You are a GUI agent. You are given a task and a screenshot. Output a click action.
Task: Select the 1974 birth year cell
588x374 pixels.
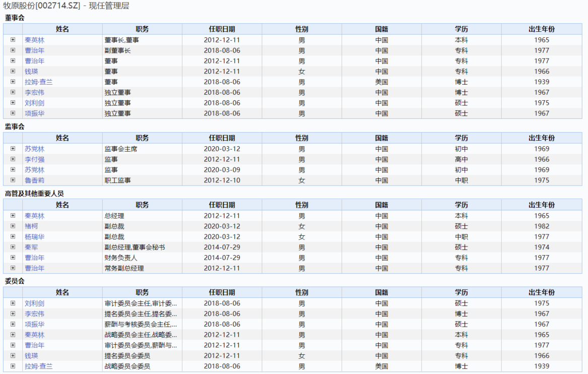(542, 247)
